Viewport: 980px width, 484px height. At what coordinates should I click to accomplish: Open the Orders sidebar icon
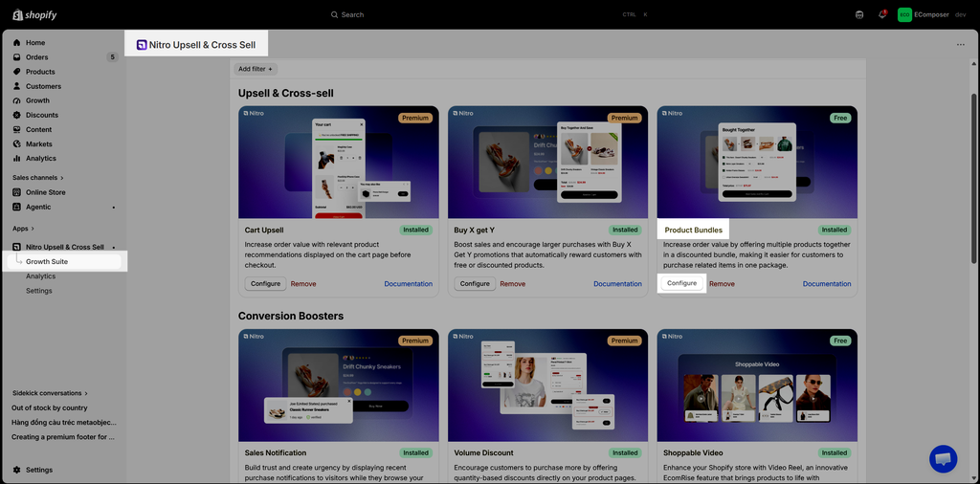coord(17,56)
